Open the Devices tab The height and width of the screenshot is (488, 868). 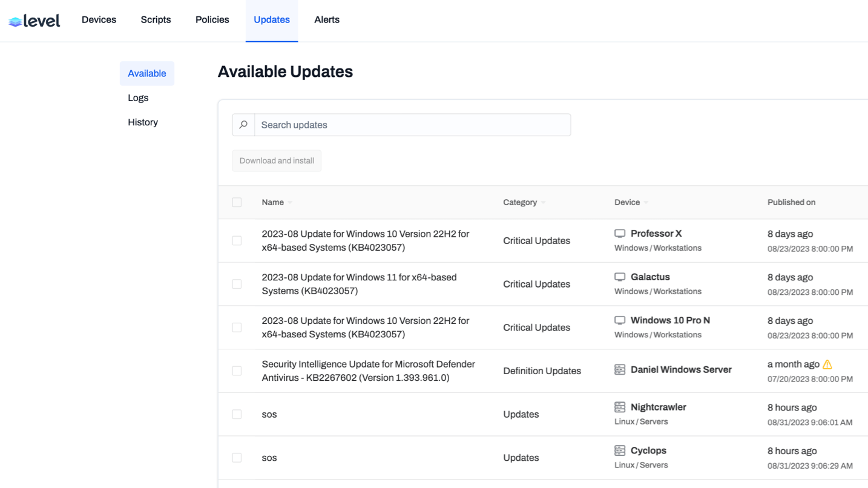click(99, 20)
